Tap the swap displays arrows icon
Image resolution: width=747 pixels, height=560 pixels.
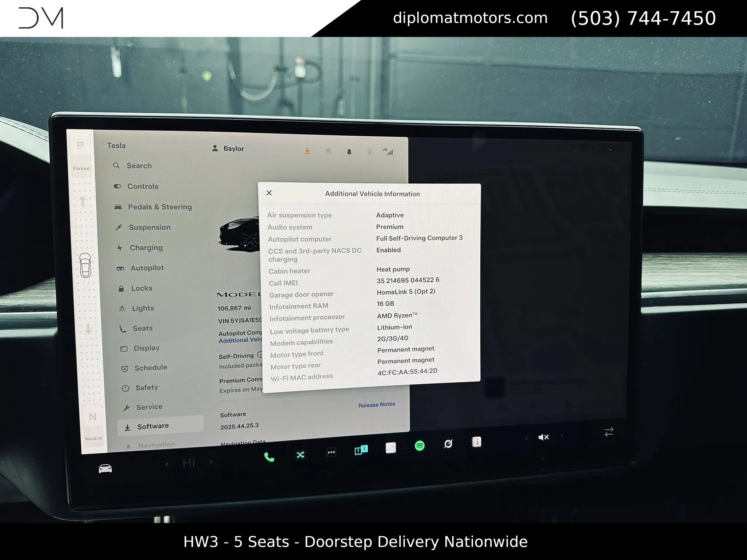pos(609,432)
